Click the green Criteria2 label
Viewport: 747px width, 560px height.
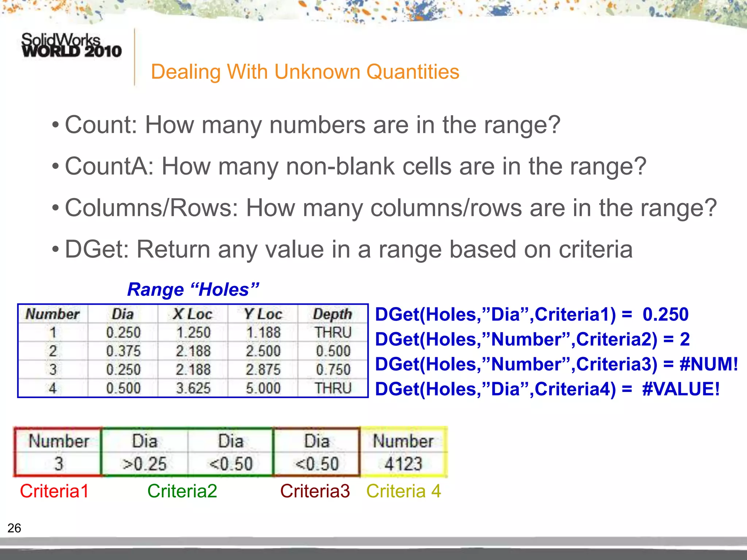182,491
